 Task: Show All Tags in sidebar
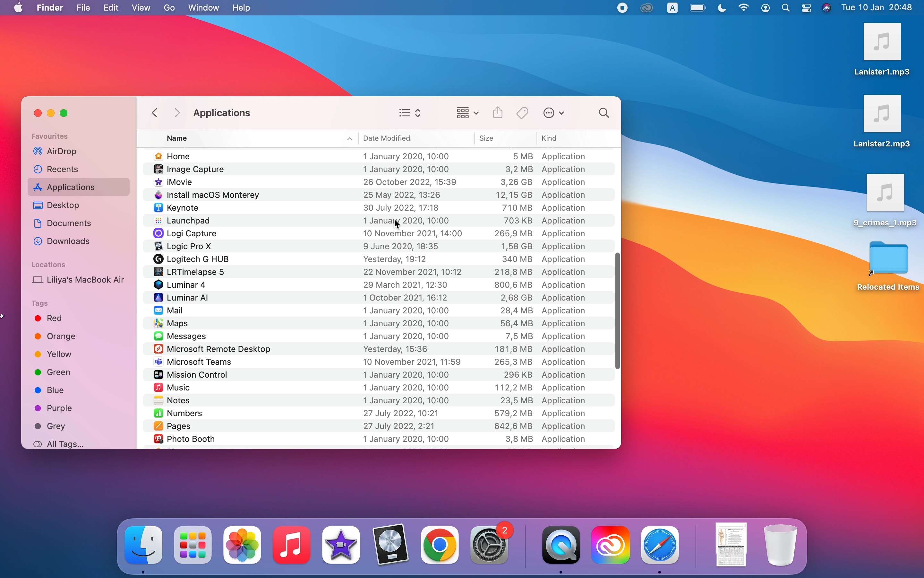click(79, 444)
